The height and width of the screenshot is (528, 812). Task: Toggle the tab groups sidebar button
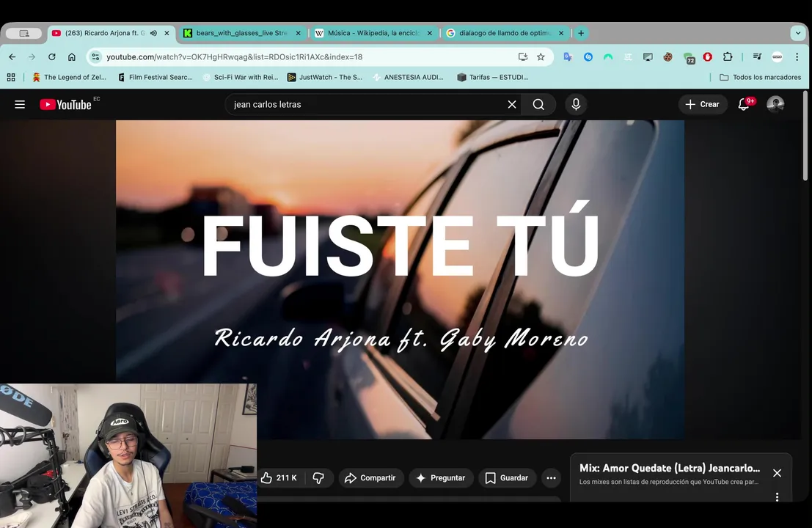[x=23, y=33]
